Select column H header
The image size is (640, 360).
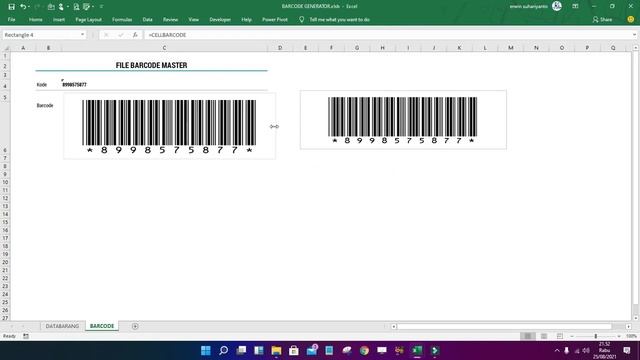pos(382,48)
